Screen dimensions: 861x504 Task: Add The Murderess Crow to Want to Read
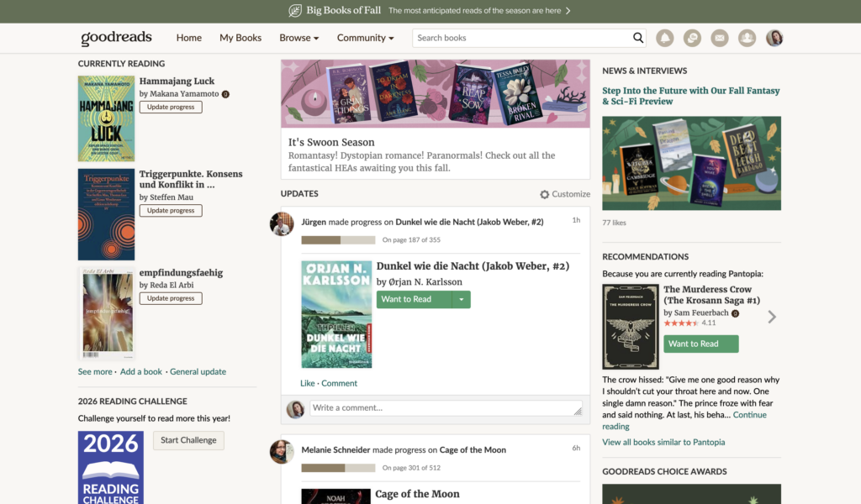coord(700,344)
